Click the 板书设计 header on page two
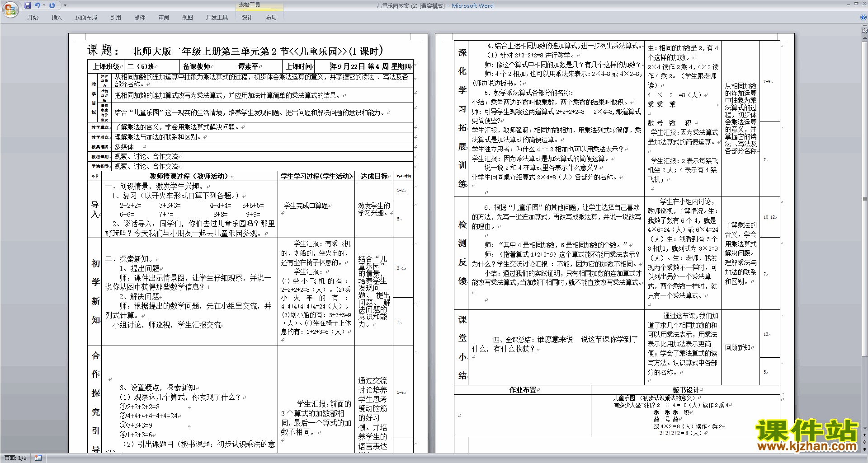The image size is (868, 463). 686,390
